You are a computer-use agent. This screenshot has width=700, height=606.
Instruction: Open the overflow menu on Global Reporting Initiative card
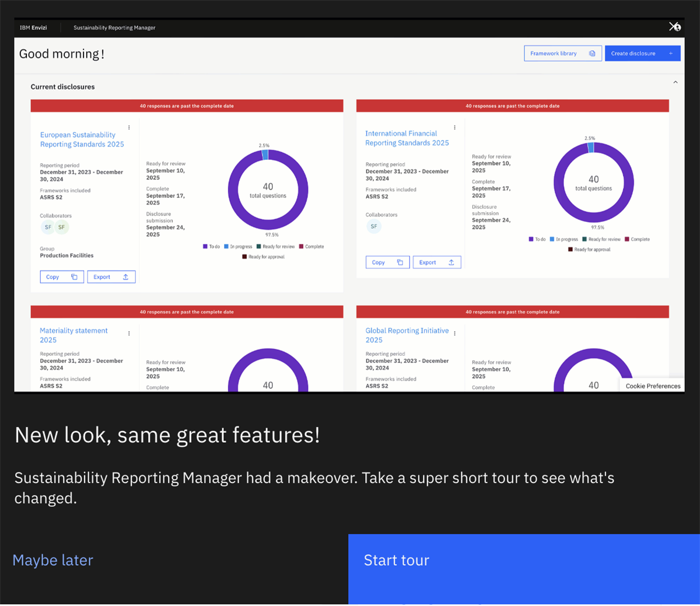pyautogui.click(x=454, y=334)
